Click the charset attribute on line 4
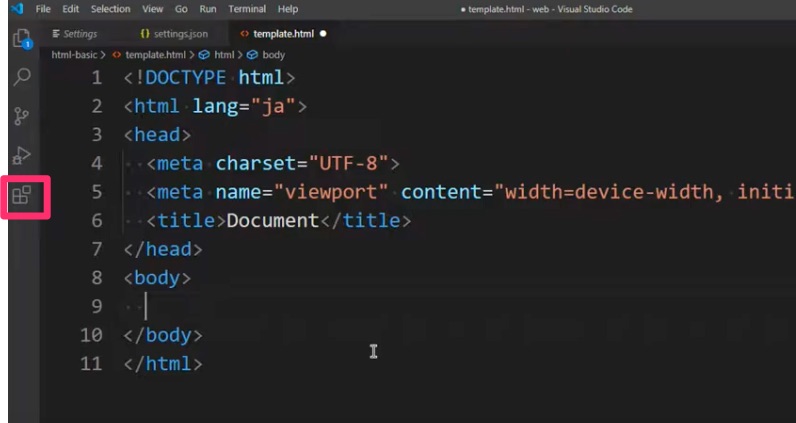The image size is (796, 423). pyautogui.click(x=255, y=164)
